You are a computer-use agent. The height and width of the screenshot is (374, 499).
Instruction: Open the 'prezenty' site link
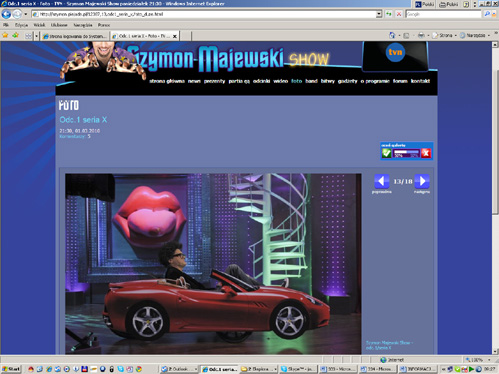coord(214,81)
